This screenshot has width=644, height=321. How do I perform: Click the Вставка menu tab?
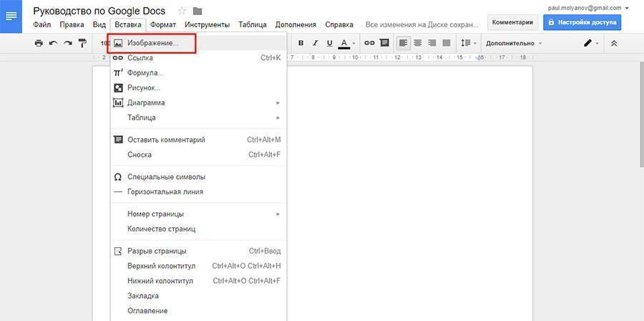click(x=128, y=24)
